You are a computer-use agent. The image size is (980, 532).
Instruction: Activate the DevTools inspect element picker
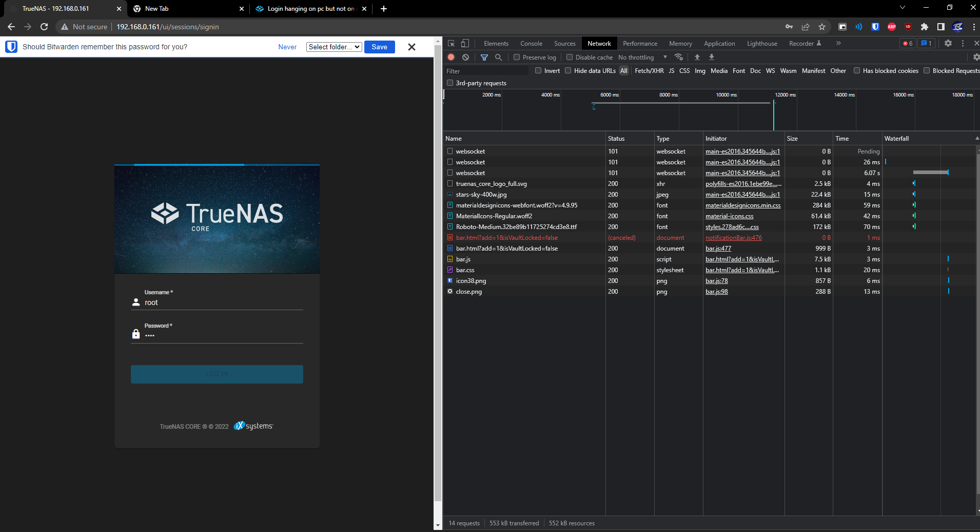pyautogui.click(x=451, y=44)
